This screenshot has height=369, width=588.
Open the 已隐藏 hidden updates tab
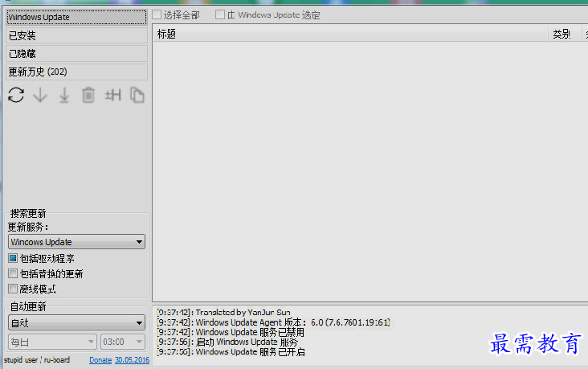[76, 54]
